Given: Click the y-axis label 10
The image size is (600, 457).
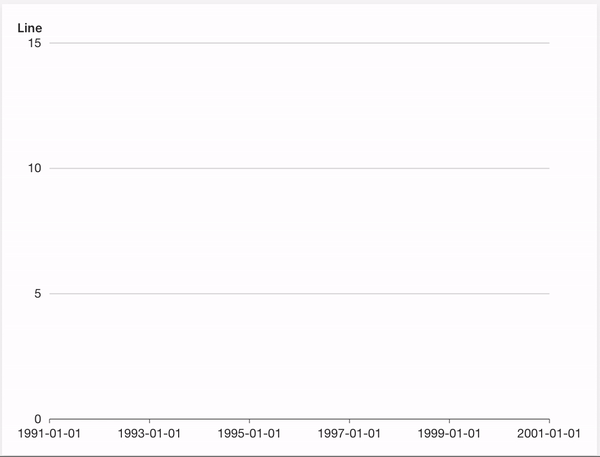Looking at the screenshot, I should tap(34, 168).
